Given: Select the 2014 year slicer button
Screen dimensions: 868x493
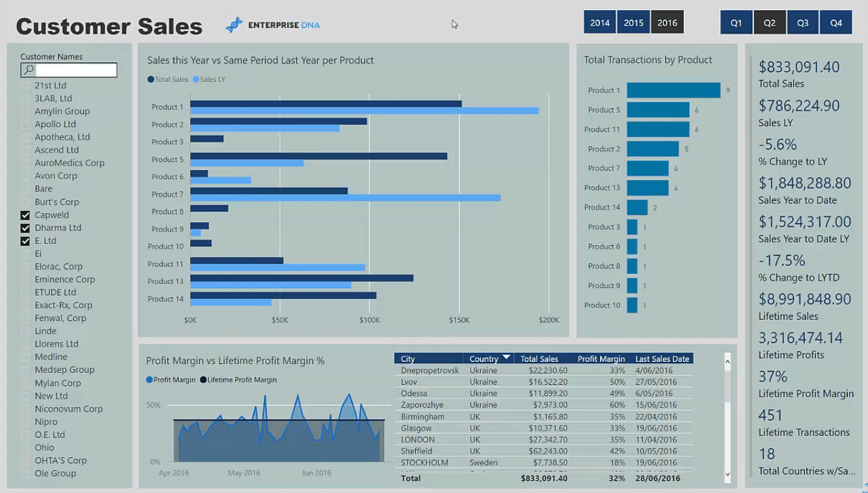Looking at the screenshot, I should (x=600, y=22).
